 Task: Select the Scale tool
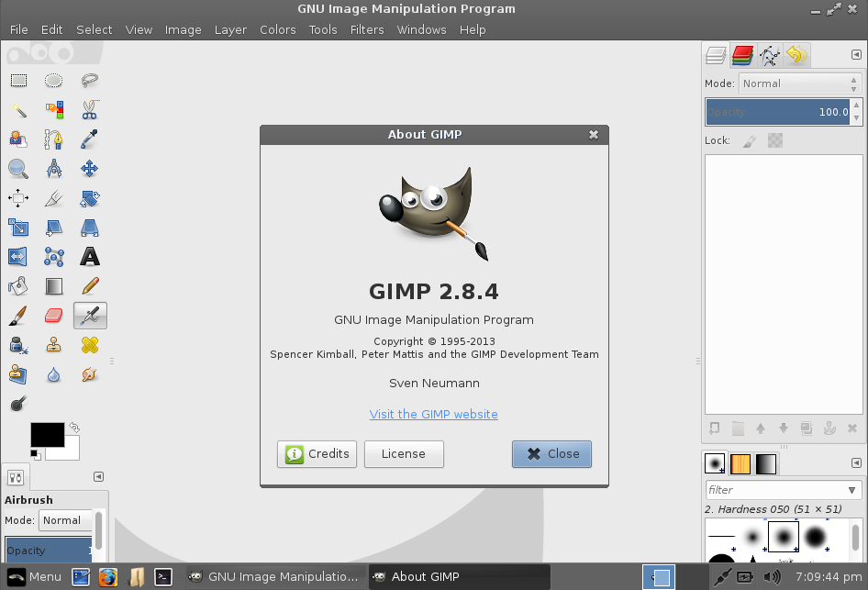(x=18, y=228)
